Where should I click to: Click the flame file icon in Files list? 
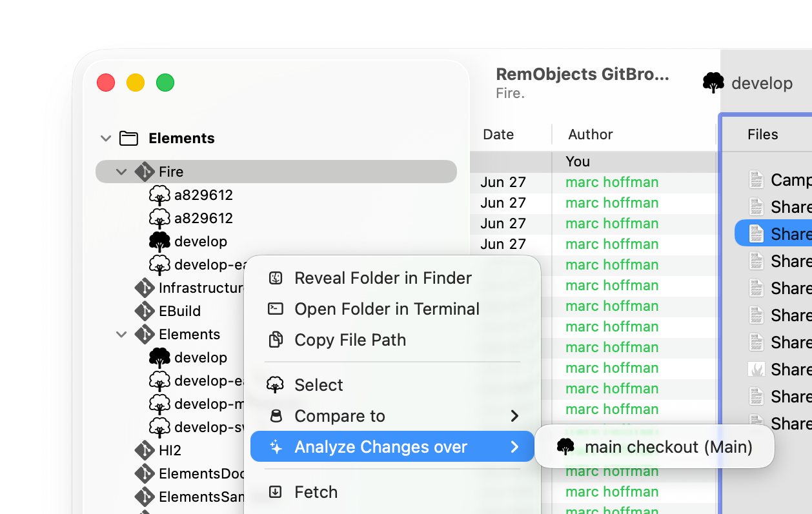[756, 369]
